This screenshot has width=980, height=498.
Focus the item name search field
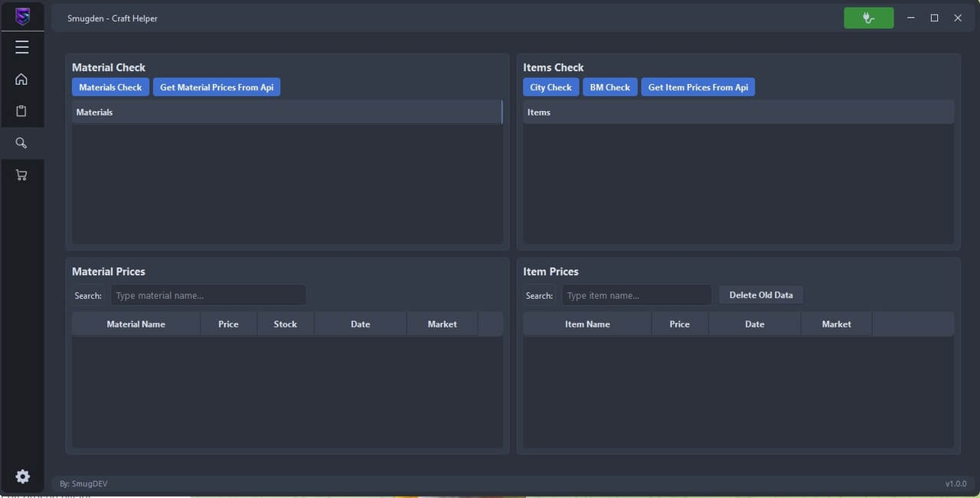click(x=636, y=295)
